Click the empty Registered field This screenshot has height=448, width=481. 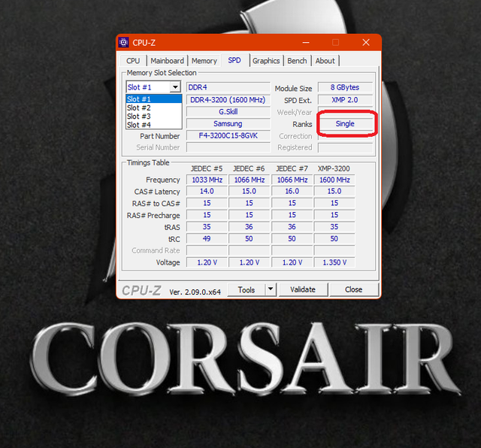point(346,147)
